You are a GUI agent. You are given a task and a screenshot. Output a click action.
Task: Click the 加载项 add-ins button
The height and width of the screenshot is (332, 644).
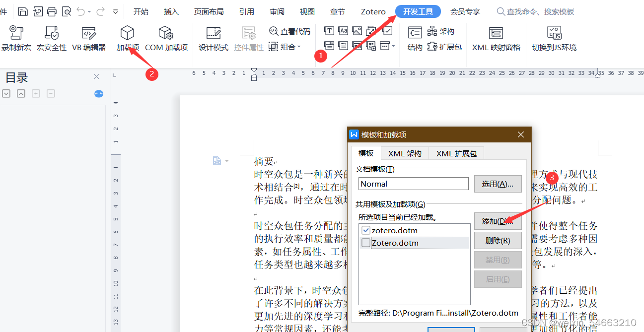[x=128, y=39]
